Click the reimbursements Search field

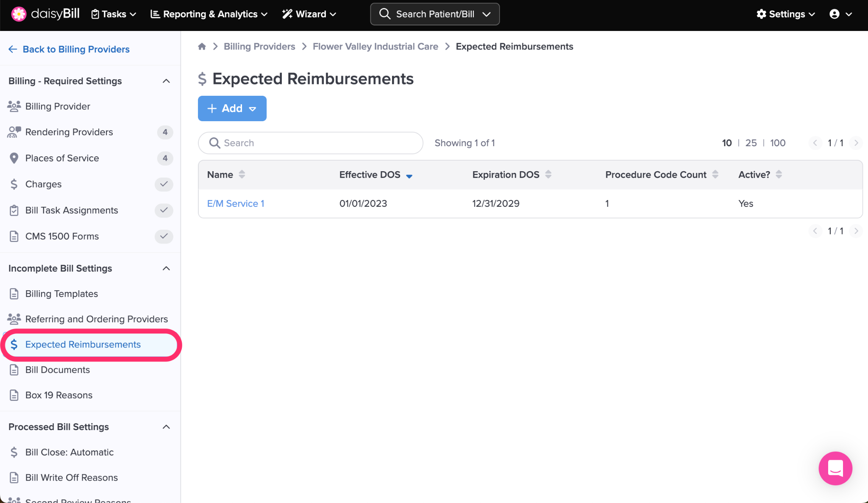click(x=311, y=143)
